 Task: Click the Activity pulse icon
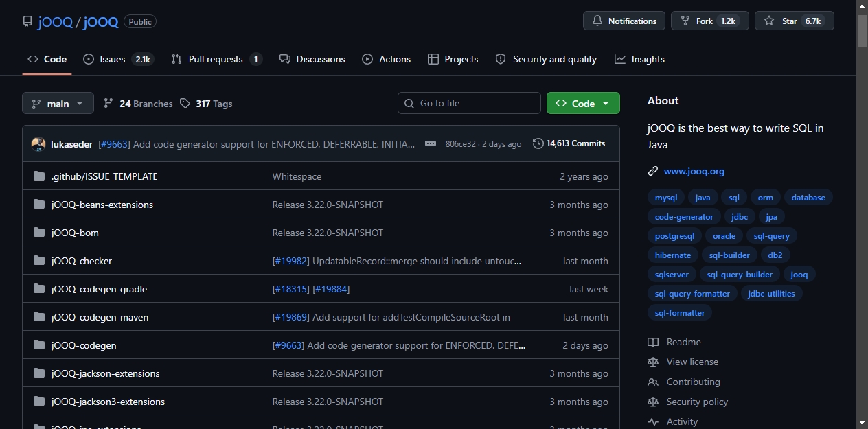[653, 421]
